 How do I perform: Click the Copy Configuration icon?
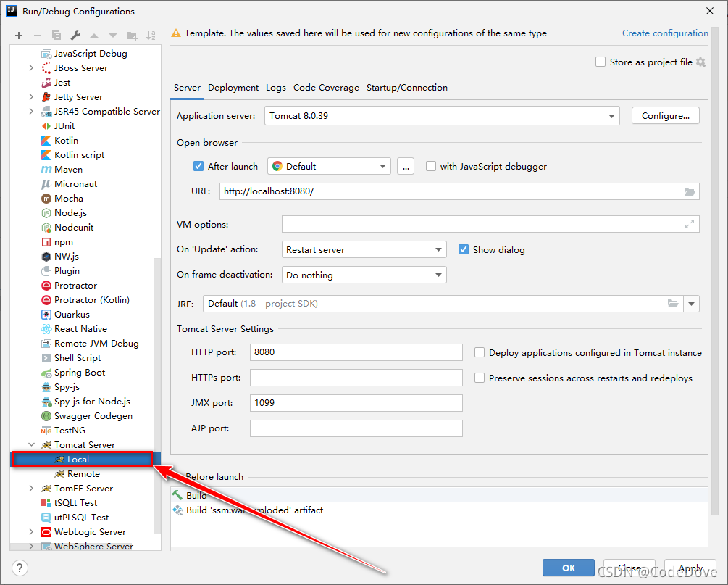[57, 36]
